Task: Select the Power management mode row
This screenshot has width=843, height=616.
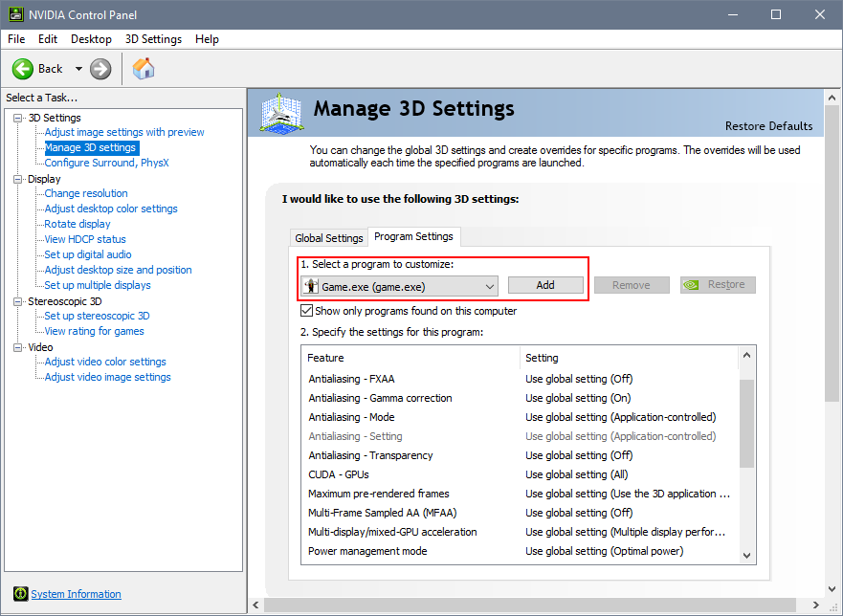Action: coord(367,551)
